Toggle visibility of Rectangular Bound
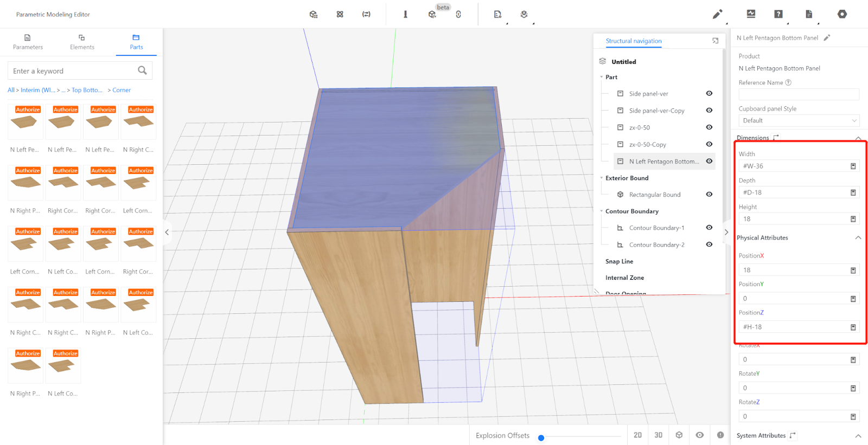The width and height of the screenshot is (868, 445). point(709,195)
